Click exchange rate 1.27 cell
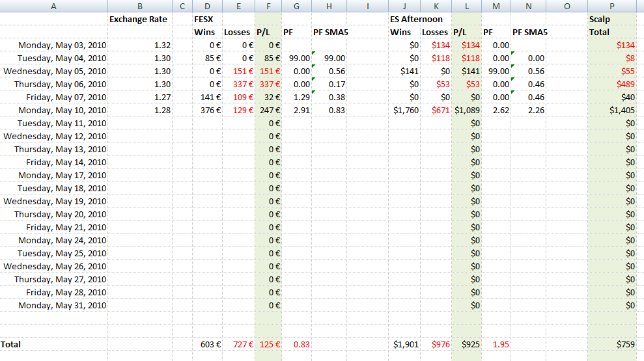The height and width of the screenshot is (361, 644). [140, 97]
